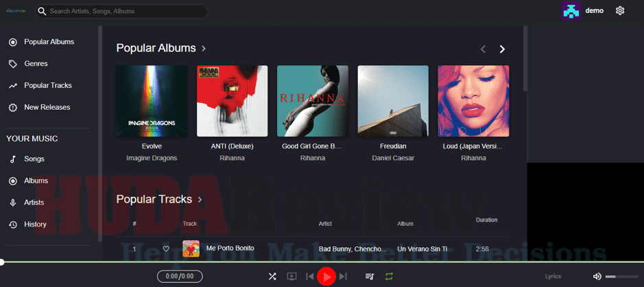Click the Genres tag icon
Screen dimensions: 644x287
pos(13,64)
